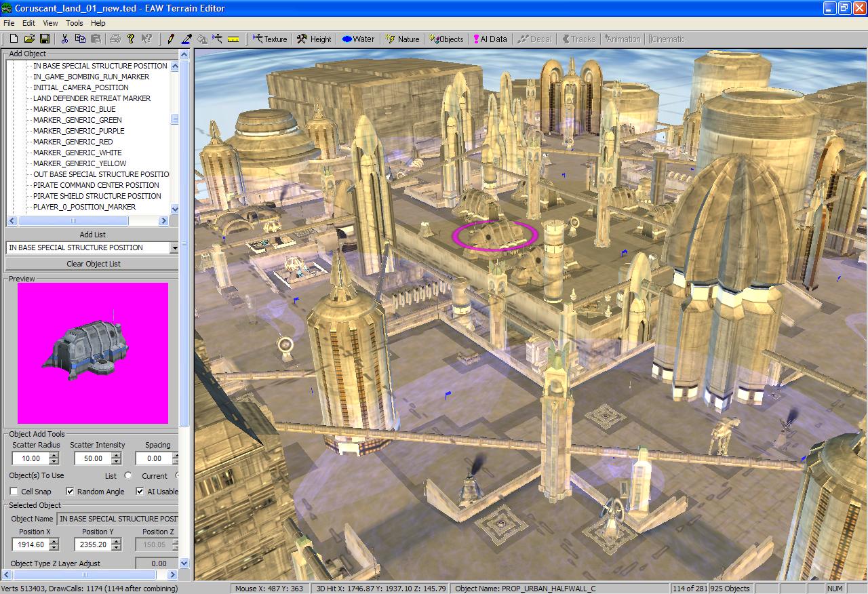Open the object list dropdown
The height and width of the screenshot is (594, 868).
coord(174,248)
